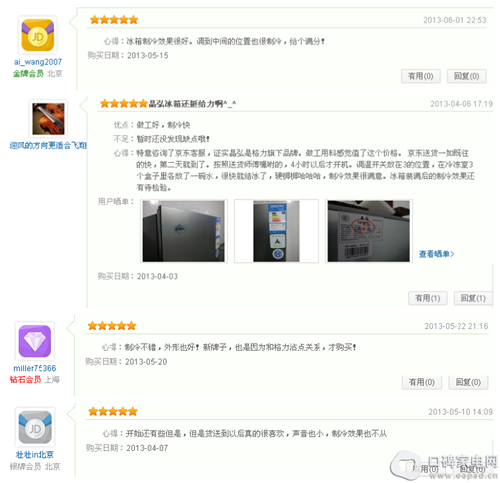Screen dimensions: 500x483
Task: Click the star rating on the 2013-05-10 review
Action: click(x=113, y=411)
